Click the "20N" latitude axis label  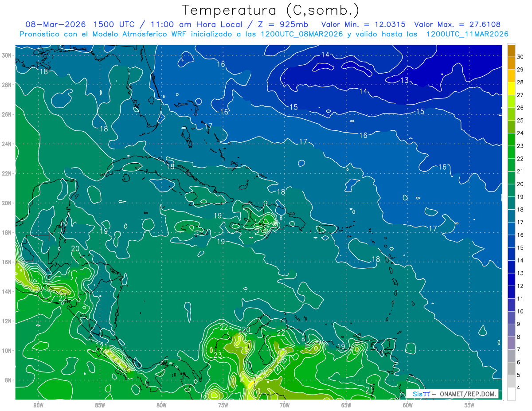(7, 203)
